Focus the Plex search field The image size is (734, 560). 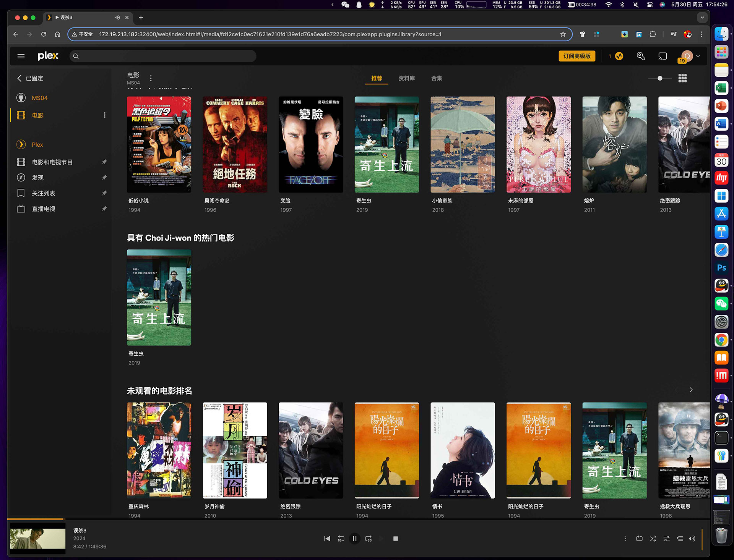point(163,56)
